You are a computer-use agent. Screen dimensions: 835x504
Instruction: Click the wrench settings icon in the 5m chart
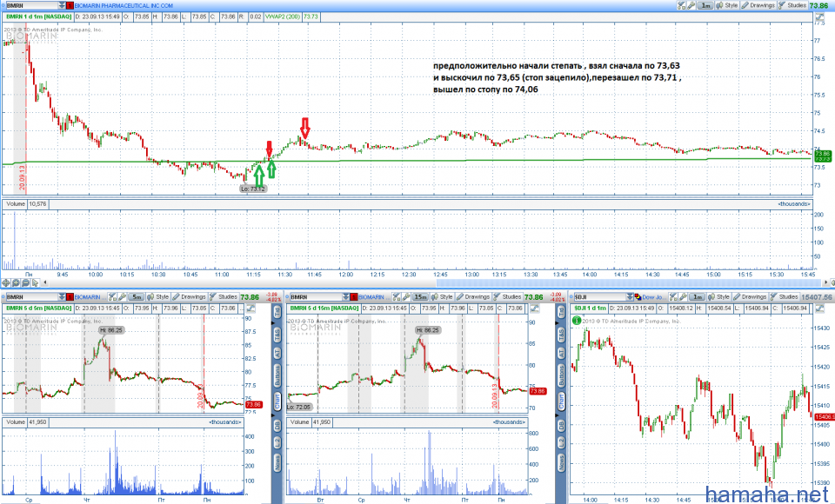(122, 297)
